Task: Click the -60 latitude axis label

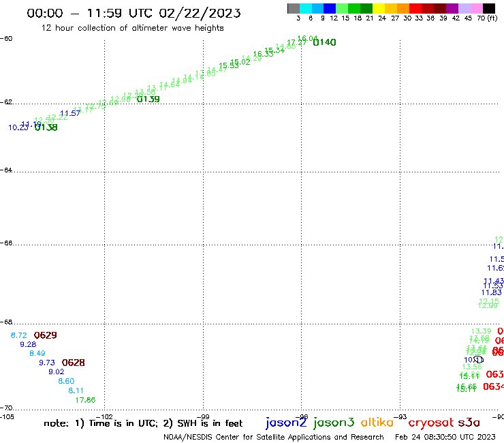Action: (x=6, y=39)
